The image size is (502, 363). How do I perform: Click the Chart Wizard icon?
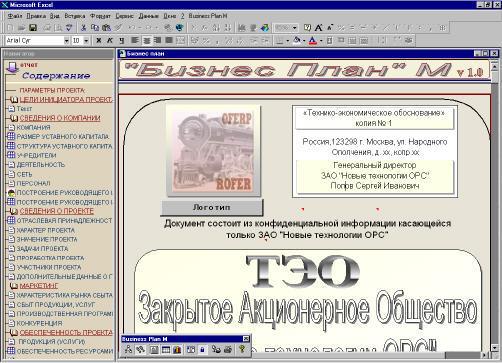coord(242,28)
